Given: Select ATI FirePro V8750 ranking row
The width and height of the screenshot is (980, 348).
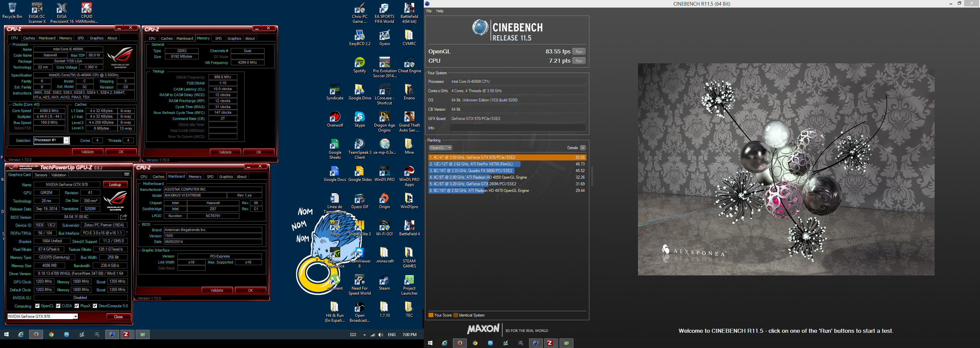Looking at the screenshot, I should point(507,164).
